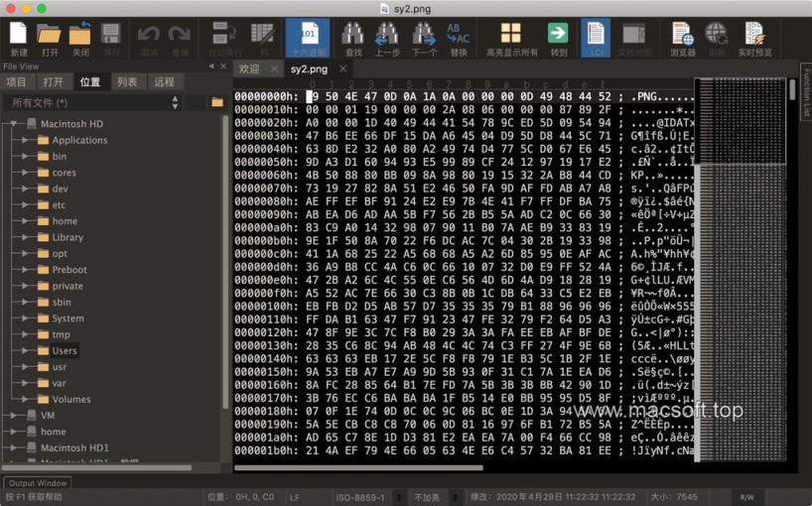
Task: Click the Go To (转到) icon
Action: (x=559, y=37)
